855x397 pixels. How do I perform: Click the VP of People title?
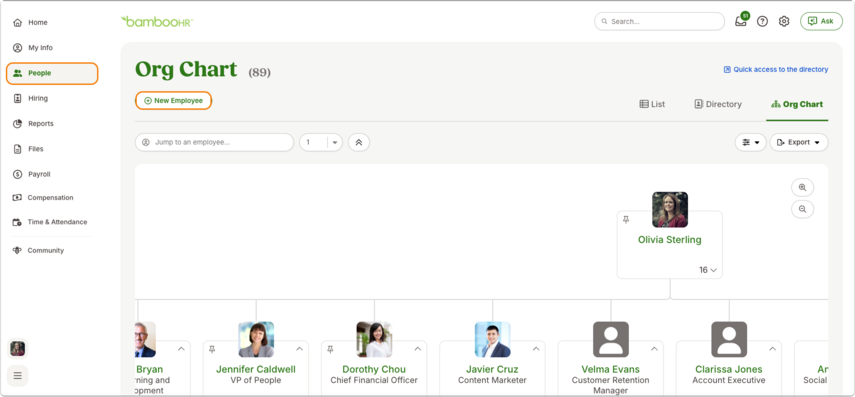[256, 380]
